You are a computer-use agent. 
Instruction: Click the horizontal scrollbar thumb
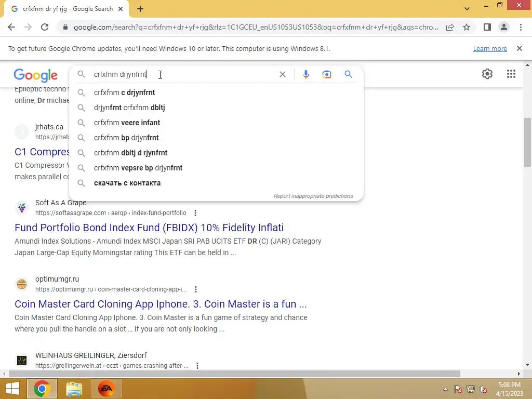234,374
